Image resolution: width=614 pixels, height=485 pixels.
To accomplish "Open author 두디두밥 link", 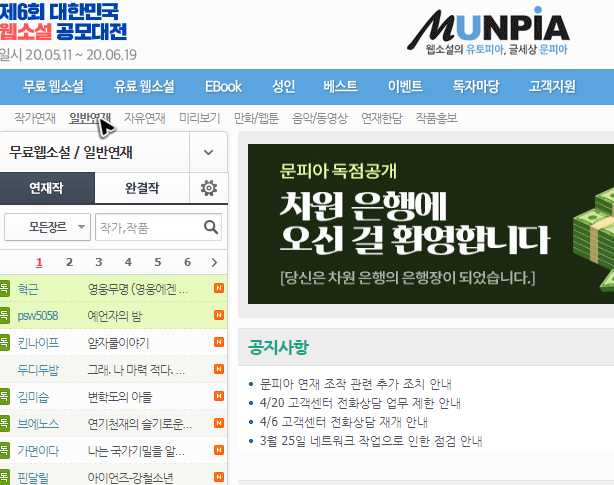I will [x=38, y=370].
